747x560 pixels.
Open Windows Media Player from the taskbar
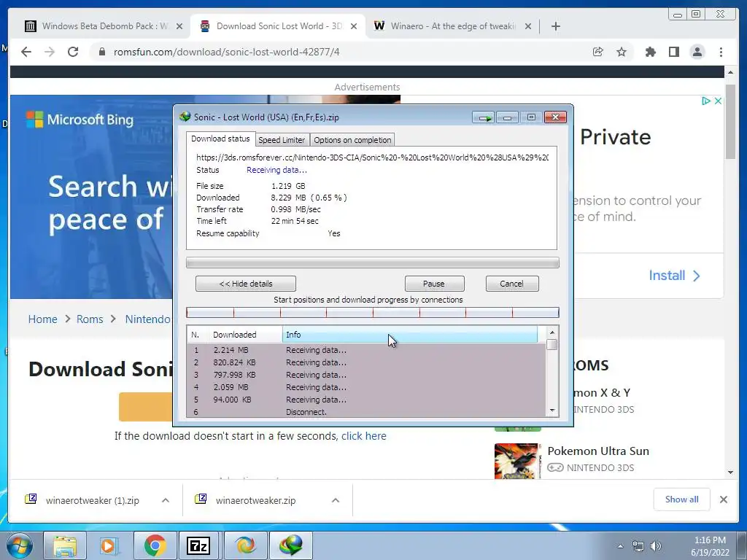pos(109,545)
